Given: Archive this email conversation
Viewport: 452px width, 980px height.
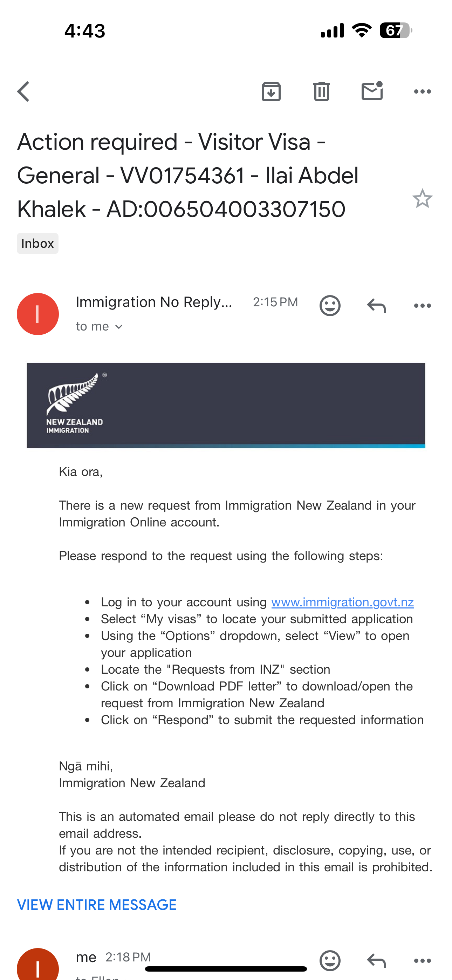Looking at the screenshot, I should pyautogui.click(x=271, y=92).
